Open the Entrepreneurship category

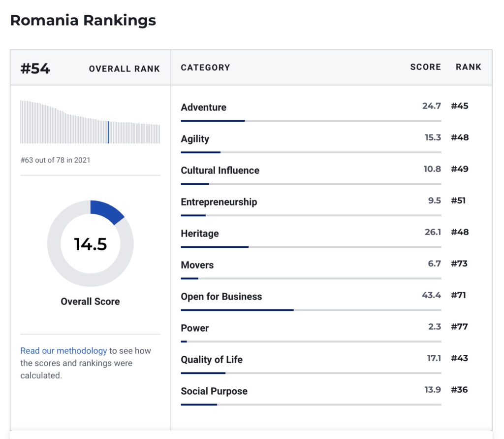pyautogui.click(x=219, y=202)
